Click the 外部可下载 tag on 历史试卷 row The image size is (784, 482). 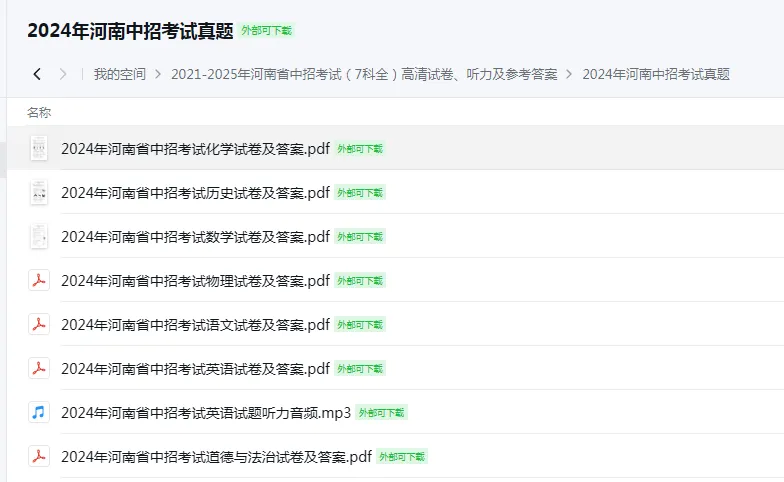[360, 193]
